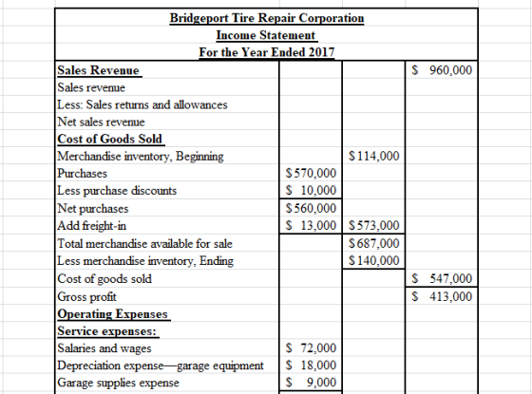The width and height of the screenshot is (532, 394).
Task: Select the $114,000 beginning inventory value
Action: pyautogui.click(x=374, y=156)
